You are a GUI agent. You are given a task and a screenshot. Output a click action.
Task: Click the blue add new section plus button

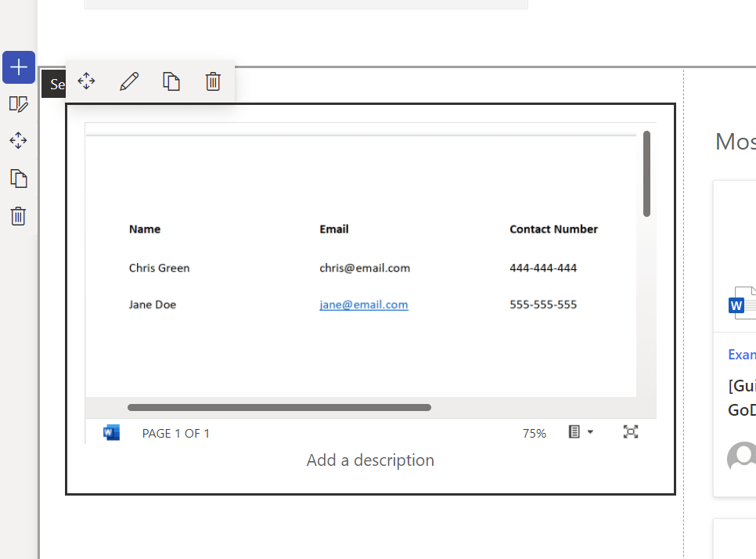[19, 67]
